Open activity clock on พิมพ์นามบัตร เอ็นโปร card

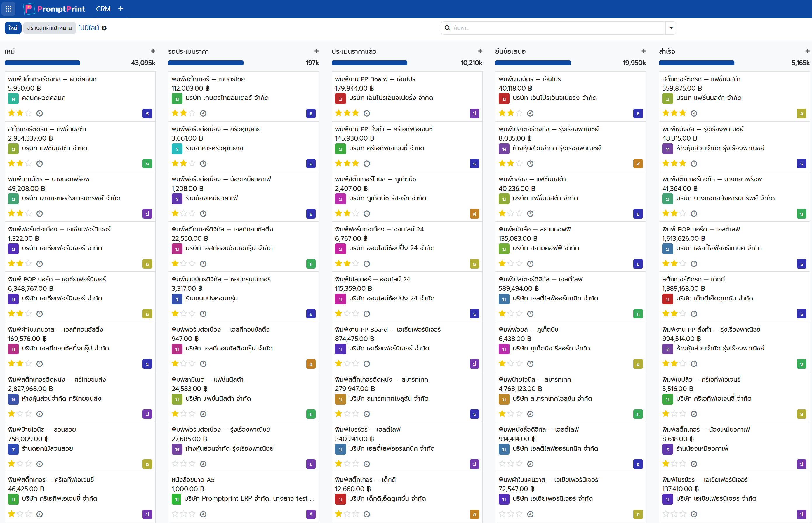530,113
